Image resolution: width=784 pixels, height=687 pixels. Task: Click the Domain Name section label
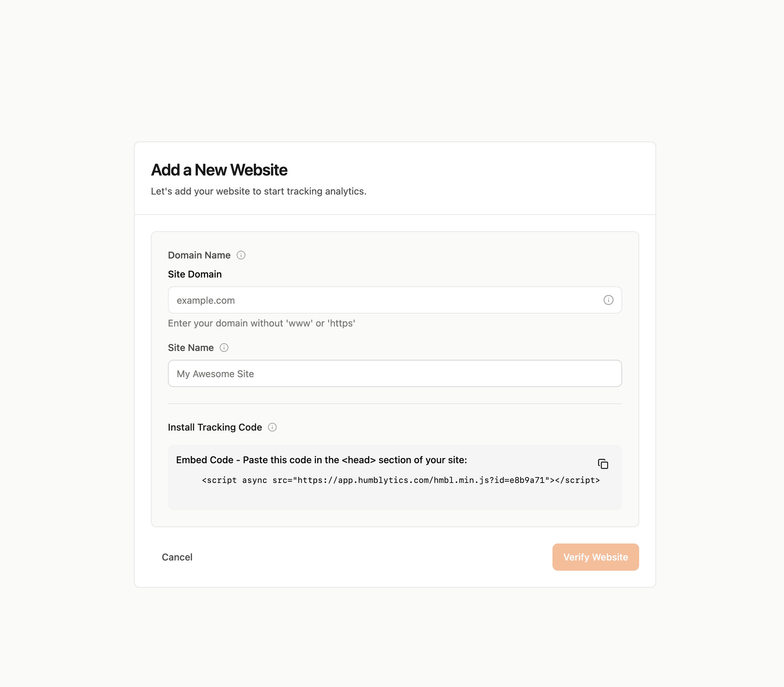point(199,255)
